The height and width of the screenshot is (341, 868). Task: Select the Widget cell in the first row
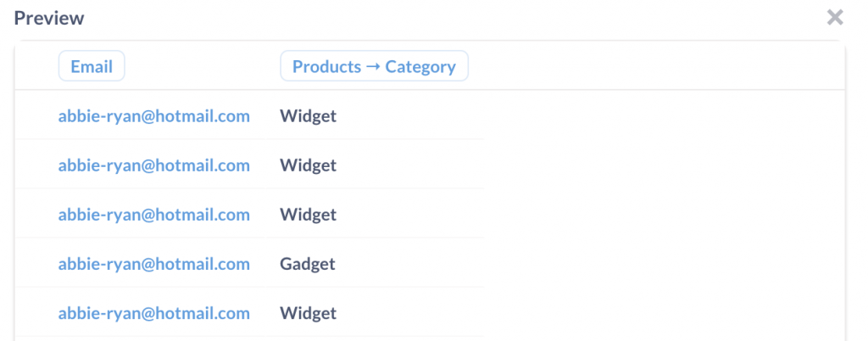coord(309,116)
